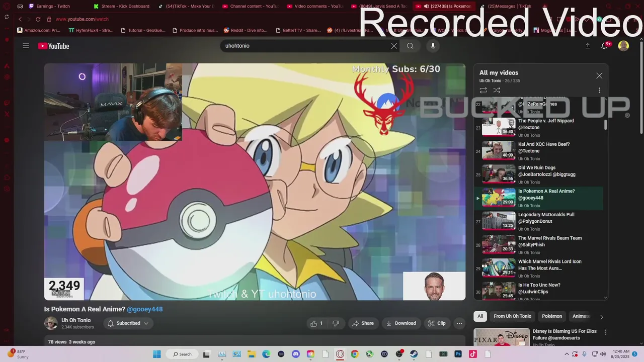This screenshot has width=644, height=362.
Task: Open Photoshop from the Windows taskbar
Action: click(x=458, y=354)
